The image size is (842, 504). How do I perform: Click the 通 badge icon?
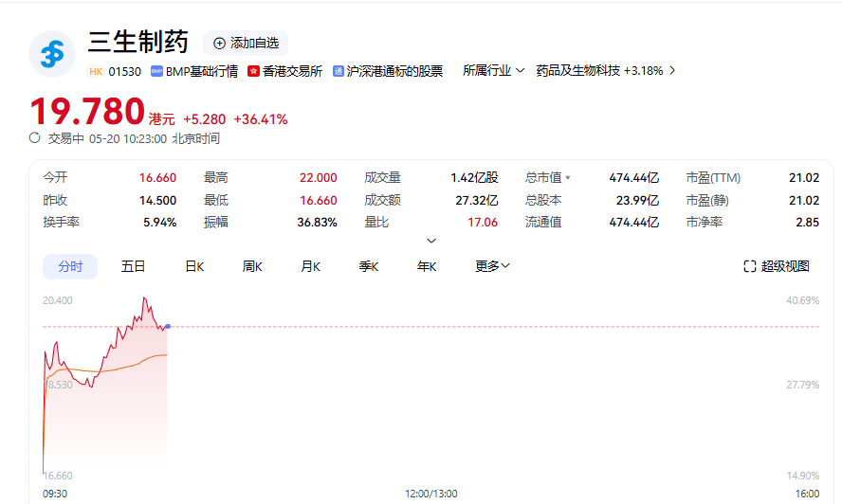tap(338, 71)
